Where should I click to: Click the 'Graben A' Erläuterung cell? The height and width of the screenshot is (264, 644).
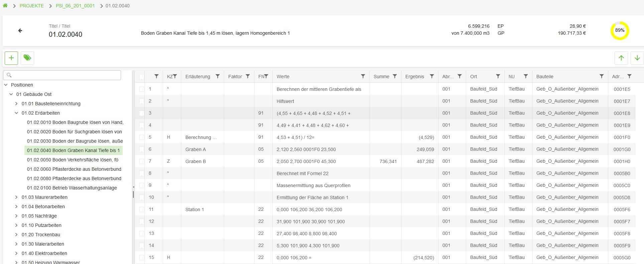coord(203,149)
